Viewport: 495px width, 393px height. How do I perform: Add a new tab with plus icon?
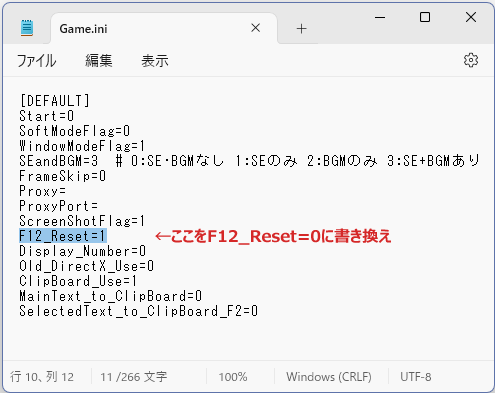pyautogui.click(x=301, y=29)
